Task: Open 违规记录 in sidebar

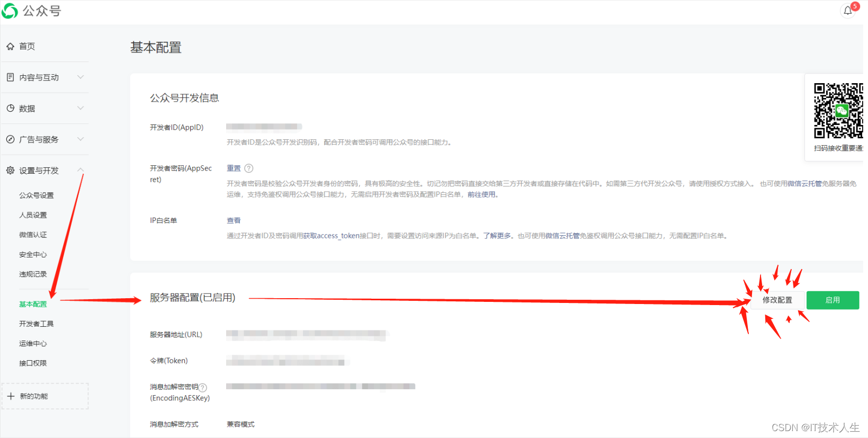Action: click(33, 274)
